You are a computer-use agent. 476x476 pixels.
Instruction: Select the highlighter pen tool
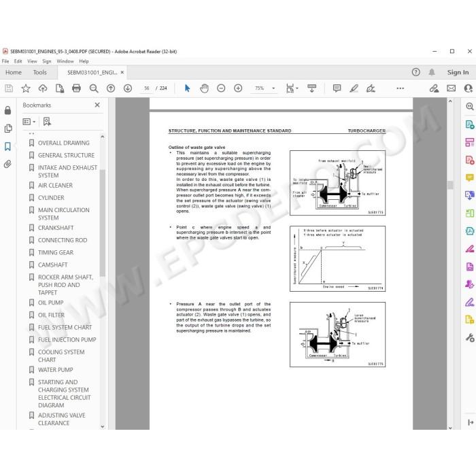pos(354,88)
